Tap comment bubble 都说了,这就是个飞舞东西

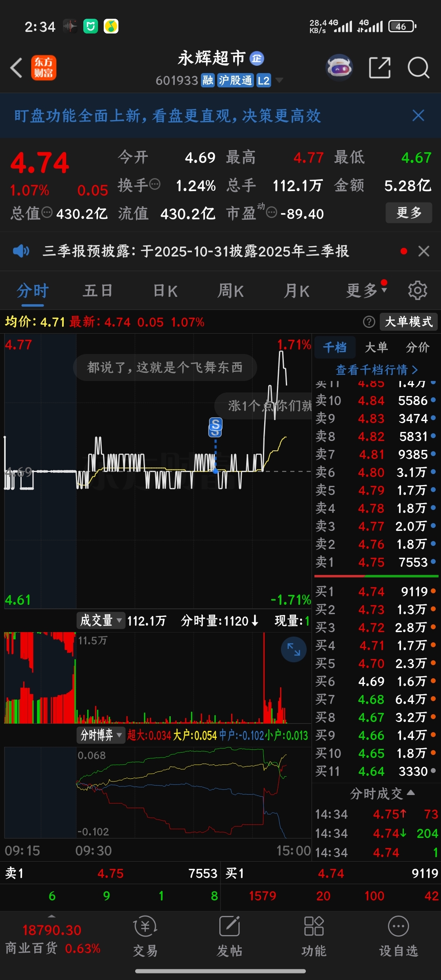click(x=165, y=367)
